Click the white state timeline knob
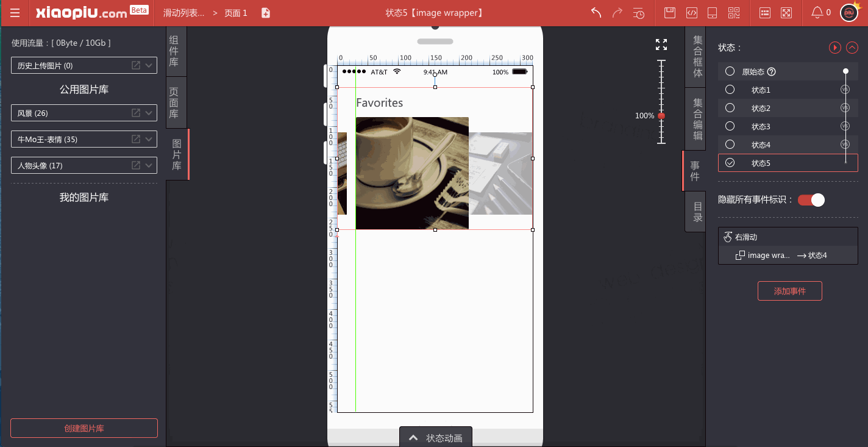 point(845,71)
